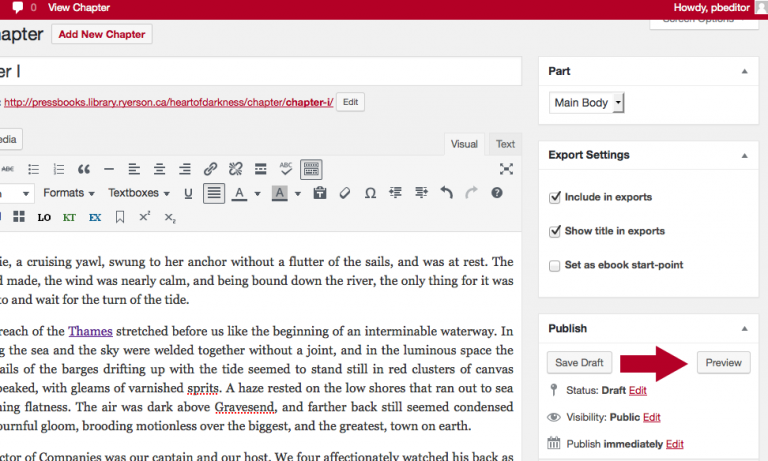768x461 pixels.
Task: Click the blockquote icon in the toolbar
Action: (84, 169)
